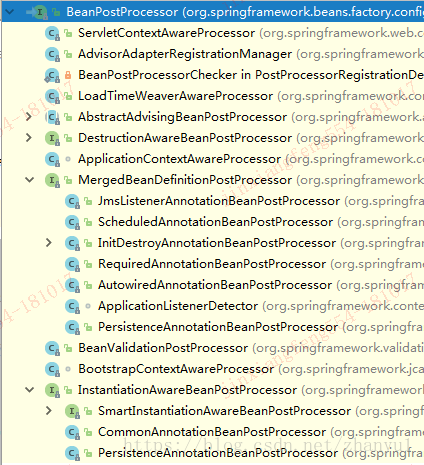
Task: Click the interface icon of SmartInstantiationAwareBeanPostProcessor
Action: [72, 411]
